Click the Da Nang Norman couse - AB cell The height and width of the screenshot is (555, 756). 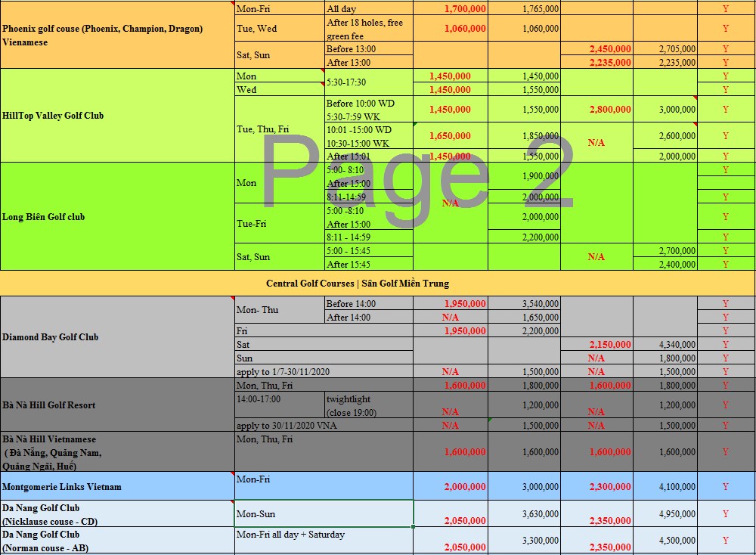coord(117,541)
